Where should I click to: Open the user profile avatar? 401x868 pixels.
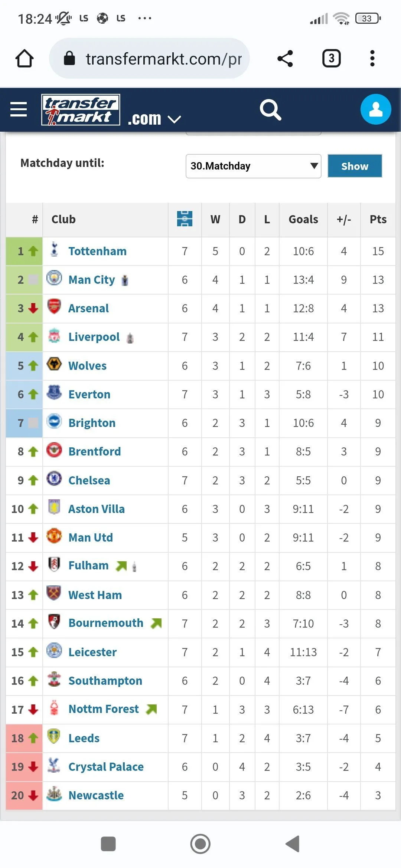point(375,109)
